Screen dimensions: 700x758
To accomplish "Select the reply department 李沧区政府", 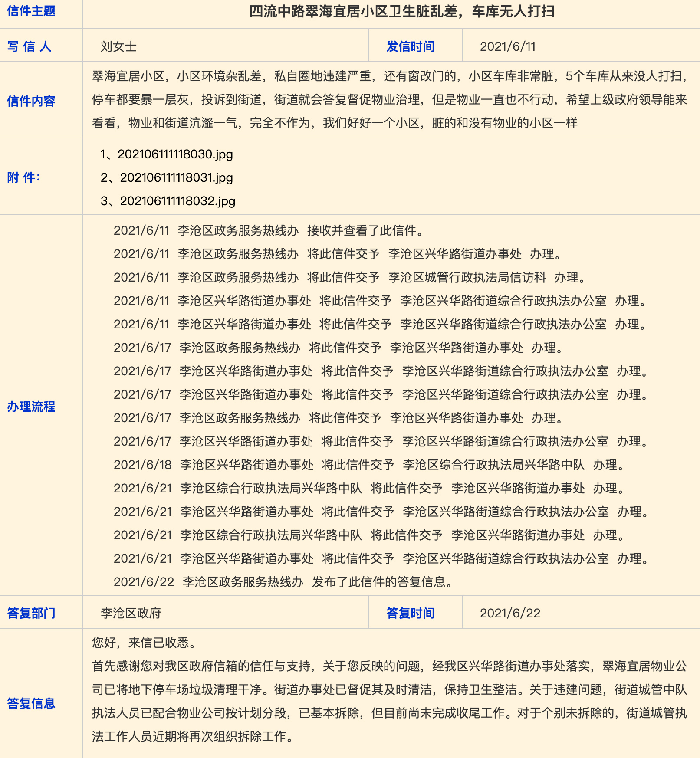I will pos(131,613).
